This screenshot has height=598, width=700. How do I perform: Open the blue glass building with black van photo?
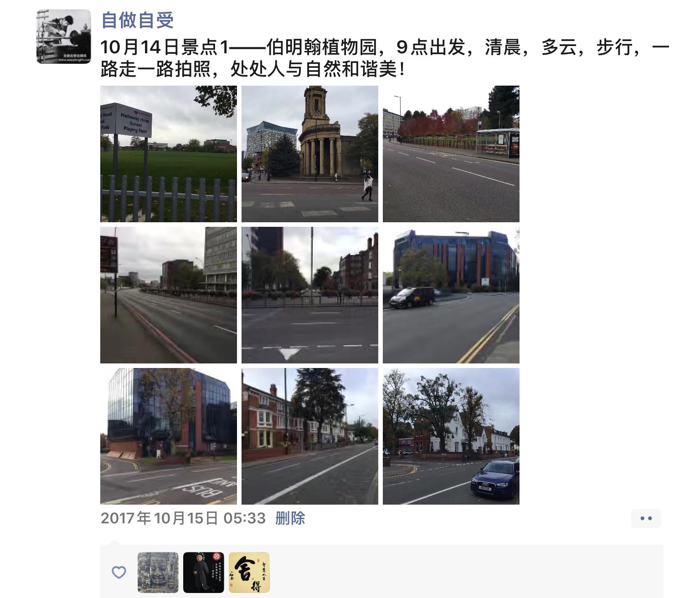pos(451,295)
